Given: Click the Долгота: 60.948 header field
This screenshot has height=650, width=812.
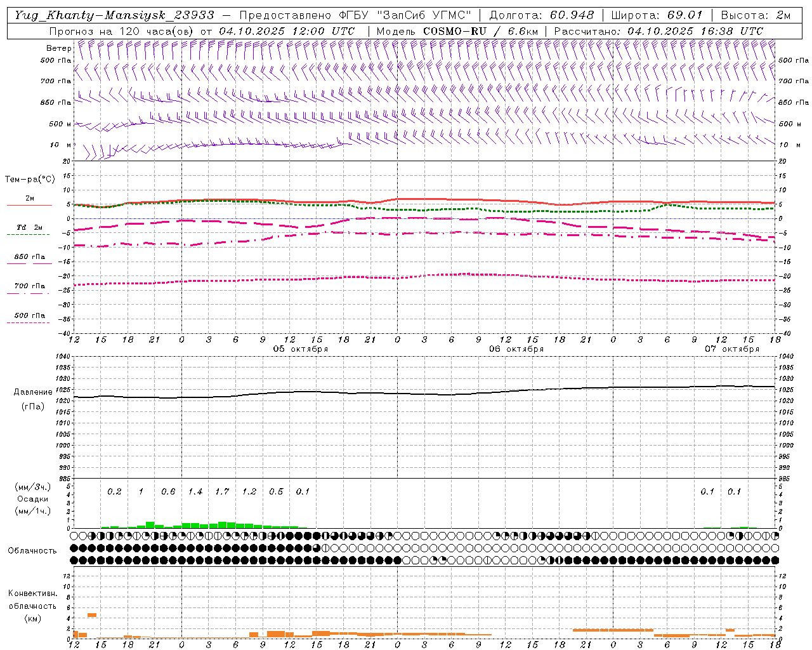Looking at the screenshot, I should pyautogui.click(x=542, y=15).
